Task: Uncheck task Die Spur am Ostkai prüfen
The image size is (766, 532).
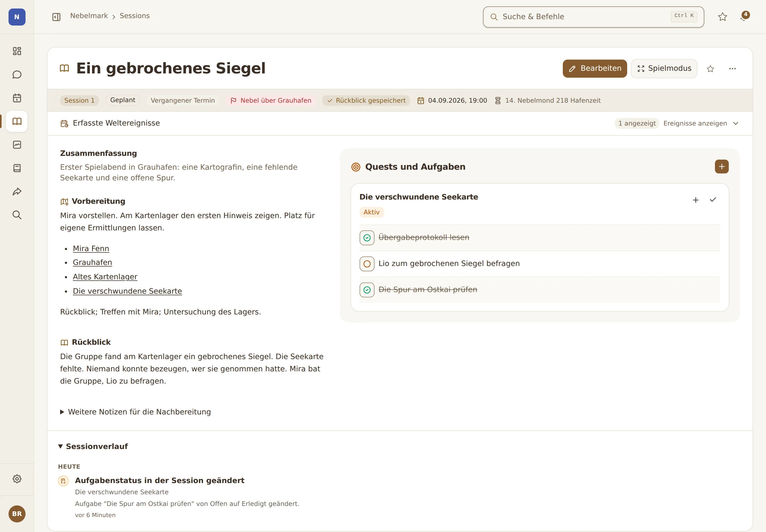Action: click(367, 290)
